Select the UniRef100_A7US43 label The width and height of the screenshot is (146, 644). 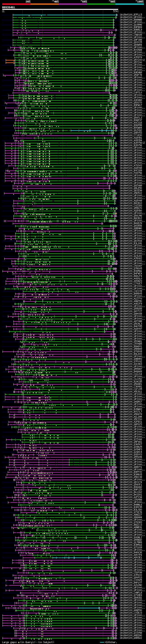pyautogui.click(x=131, y=165)
